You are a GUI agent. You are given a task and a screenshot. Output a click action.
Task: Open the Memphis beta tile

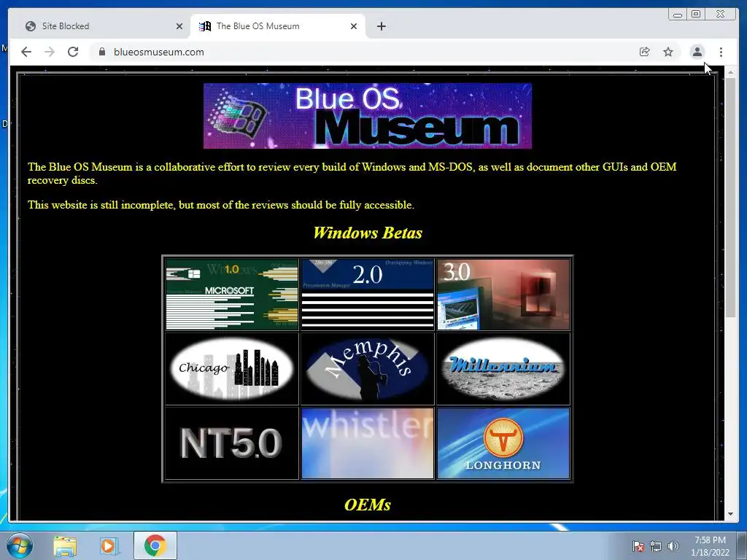368,368
